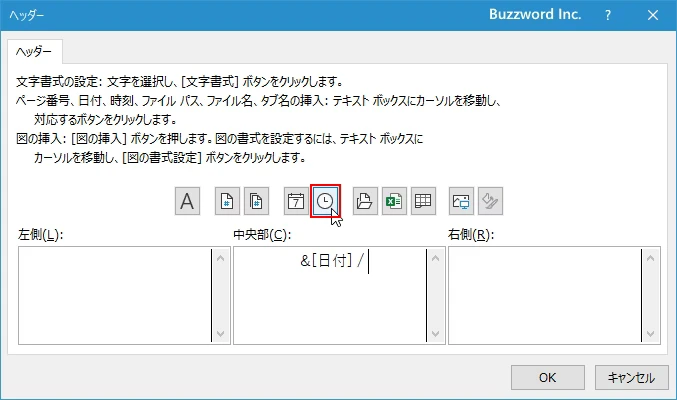This screenshot has height=400, width=677.
Task: Click the 中央部(C): label
Action: click(x=262, y=235)
